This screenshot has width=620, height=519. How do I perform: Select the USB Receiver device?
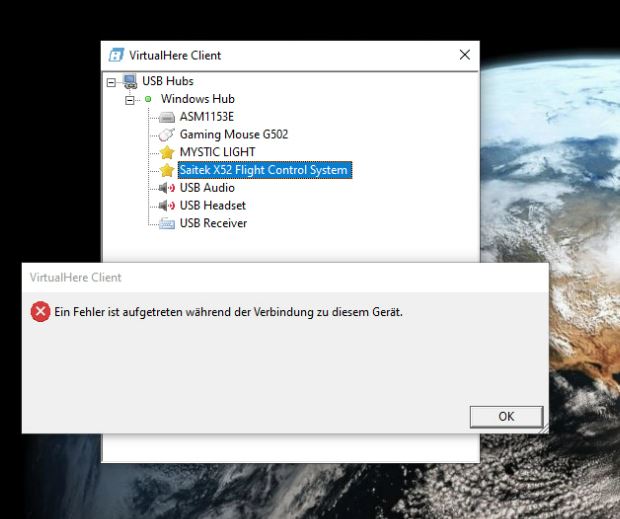[214, 223]
